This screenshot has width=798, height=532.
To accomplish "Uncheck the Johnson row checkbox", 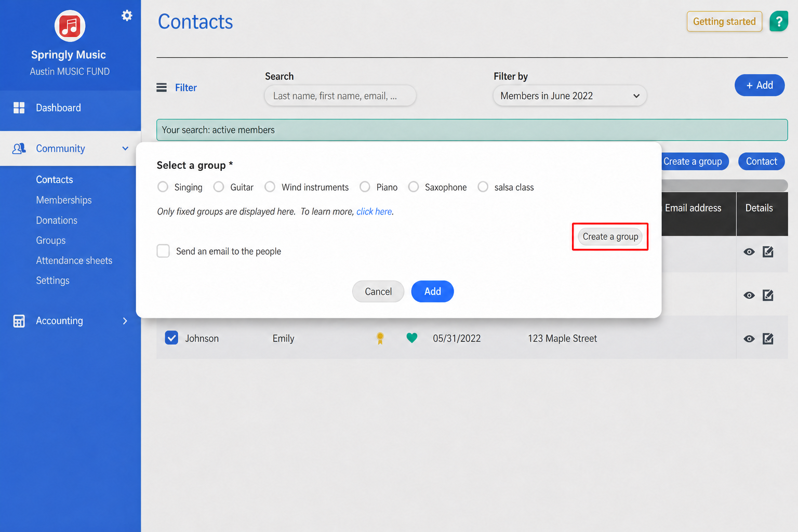I will pyautogui.click(x=171, y=338).
